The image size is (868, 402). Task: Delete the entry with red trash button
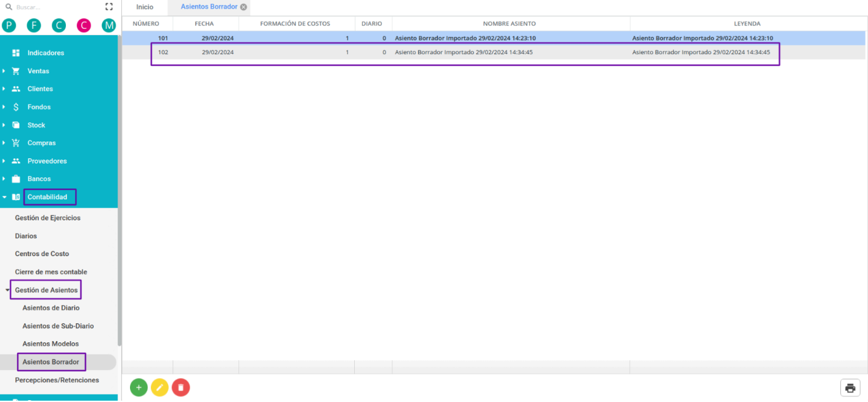pyautogui.click(x=180, y=387)
